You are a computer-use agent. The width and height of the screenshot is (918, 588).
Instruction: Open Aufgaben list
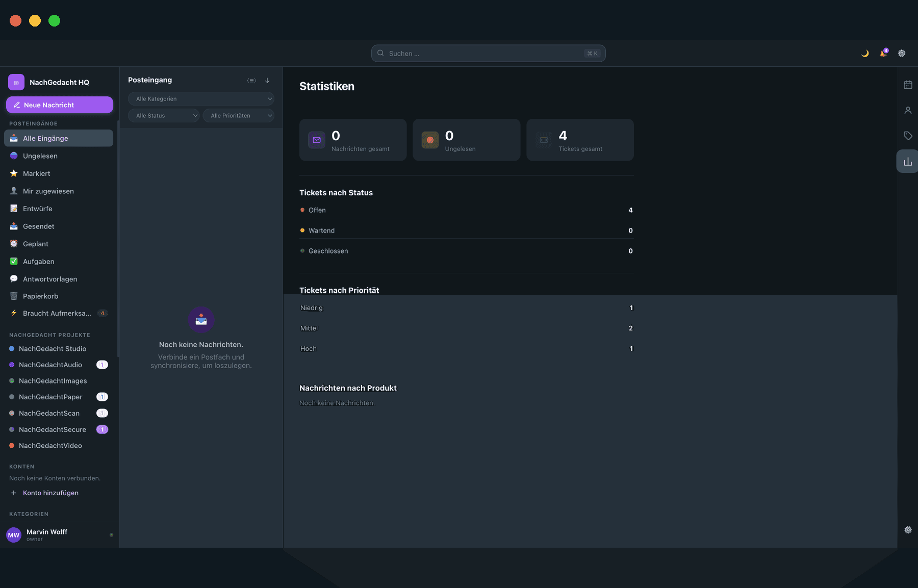[59, 262]
